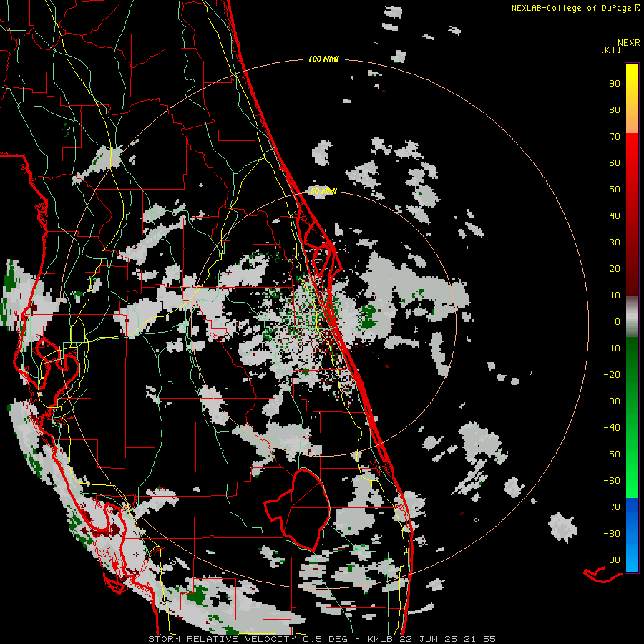This screenshot has width=644, height=644.
Task: Click the 20 value on the velocity scale
Action: [x=615, y=269]
